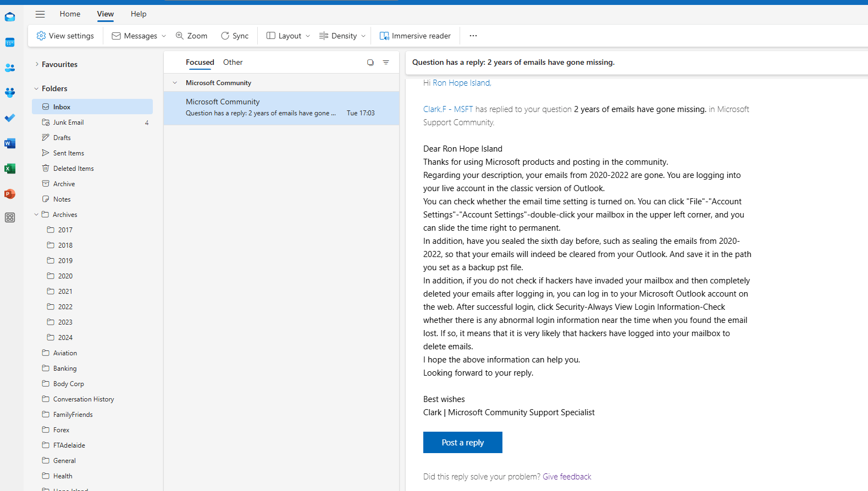Image resolution: width=868 pixels, height=491 pixels.
Task: Open the Deleted Items folder
Action: pyautogui.click(x=92, y=169)
